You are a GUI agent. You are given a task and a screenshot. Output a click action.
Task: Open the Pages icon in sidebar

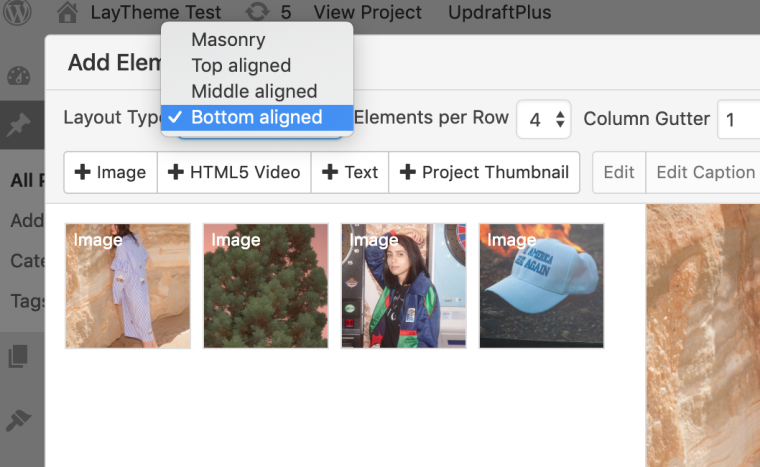[x=19, y=356]
